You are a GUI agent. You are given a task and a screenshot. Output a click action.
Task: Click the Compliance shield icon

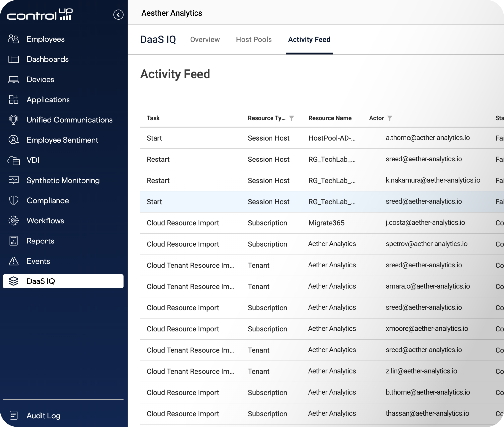[13, 200]
